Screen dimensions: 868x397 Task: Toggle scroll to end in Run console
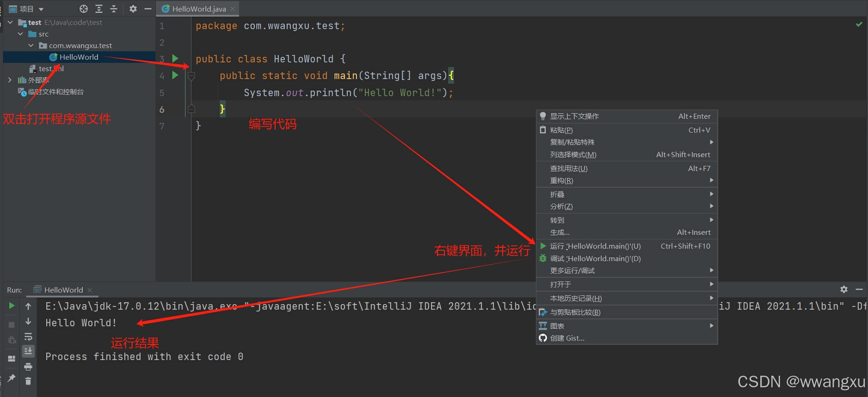tap(28, 351)
